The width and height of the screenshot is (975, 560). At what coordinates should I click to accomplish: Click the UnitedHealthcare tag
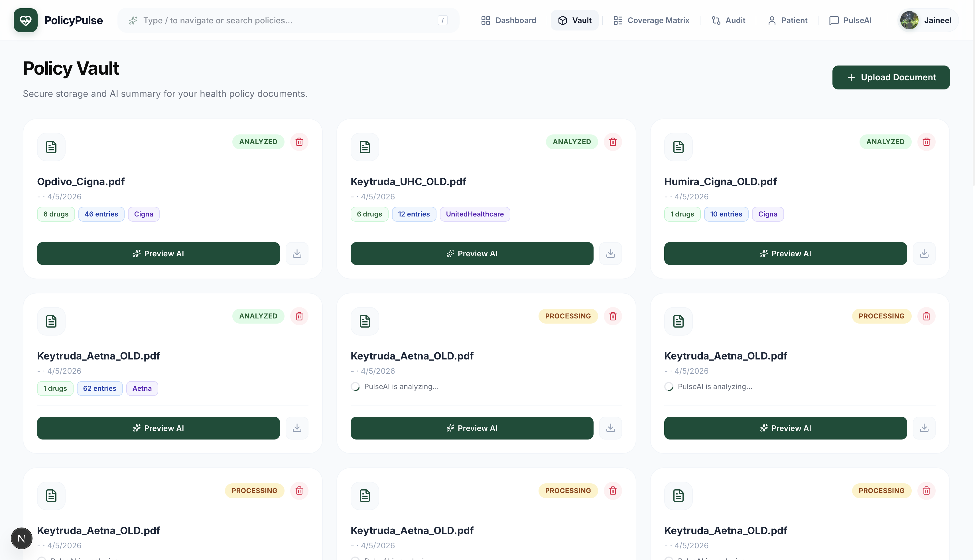474,214
